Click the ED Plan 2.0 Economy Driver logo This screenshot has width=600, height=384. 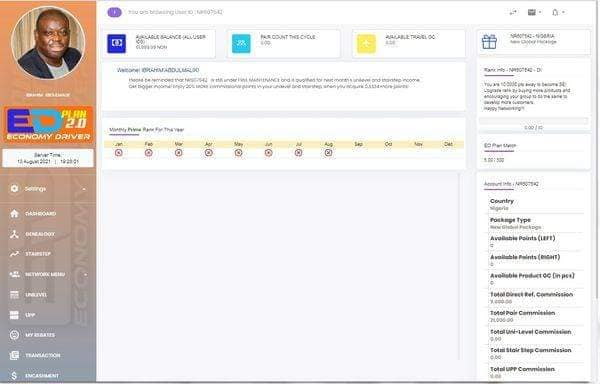tap(48, 125)
